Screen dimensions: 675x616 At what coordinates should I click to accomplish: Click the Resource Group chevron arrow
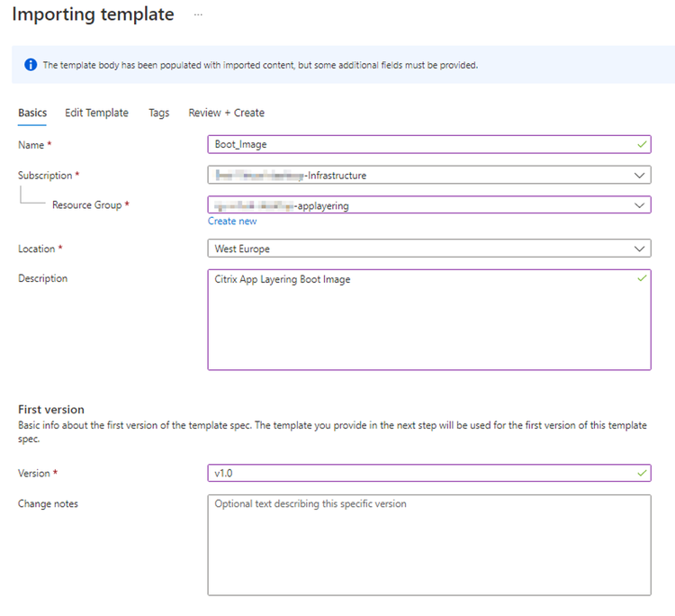[x=639, y=205]
